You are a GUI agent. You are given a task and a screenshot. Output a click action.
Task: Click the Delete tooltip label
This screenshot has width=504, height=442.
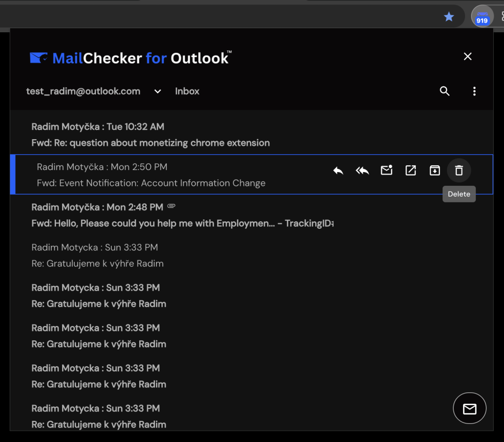click(x=459, y=194)
